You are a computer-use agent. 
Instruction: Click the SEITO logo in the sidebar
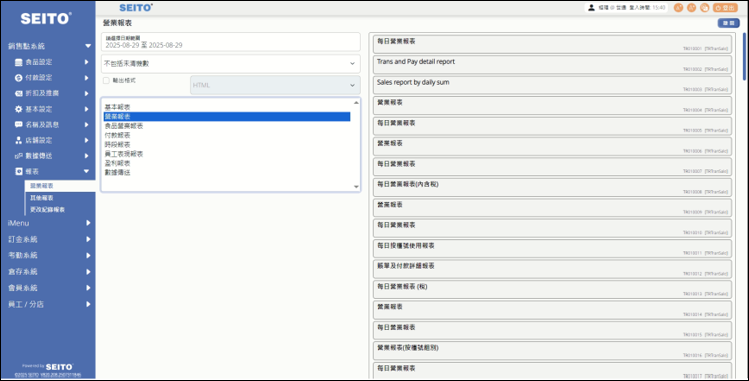[46, 19]
